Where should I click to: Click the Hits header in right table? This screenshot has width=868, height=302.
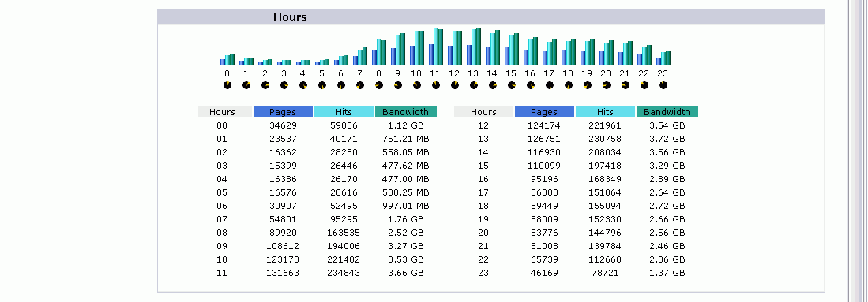[x=605, y=112]
